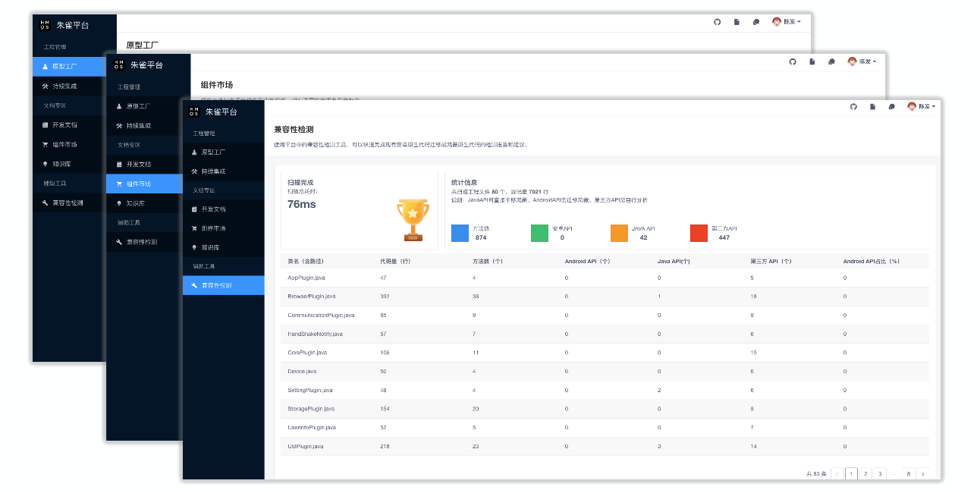The height and width of the screenshot is (490, 980).
Task: Click the gold trophy icon in scan results
Action: 413,219
